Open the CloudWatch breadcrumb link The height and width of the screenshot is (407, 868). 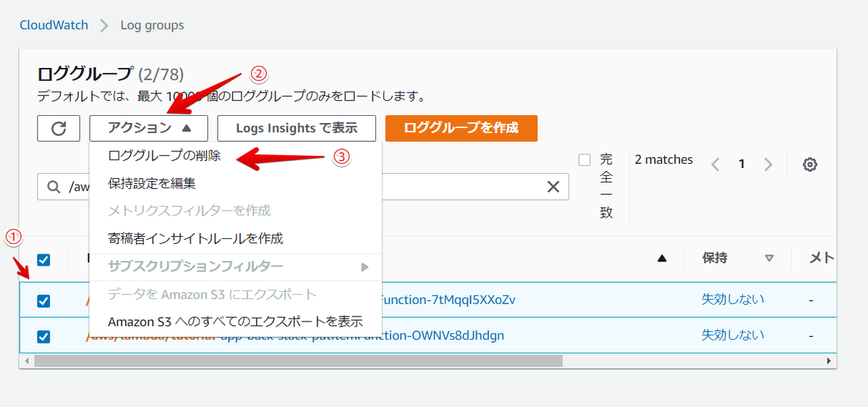coord(54,25)
